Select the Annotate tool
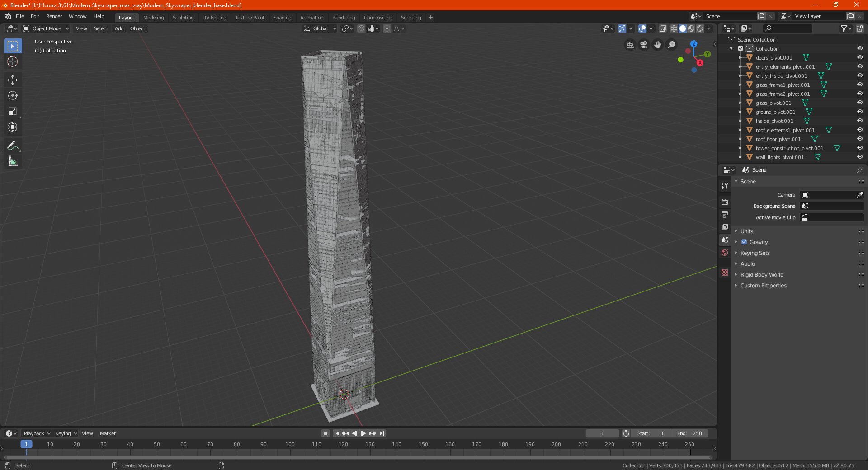The height and width of the screenshot is (470, 868). point(13,146)
